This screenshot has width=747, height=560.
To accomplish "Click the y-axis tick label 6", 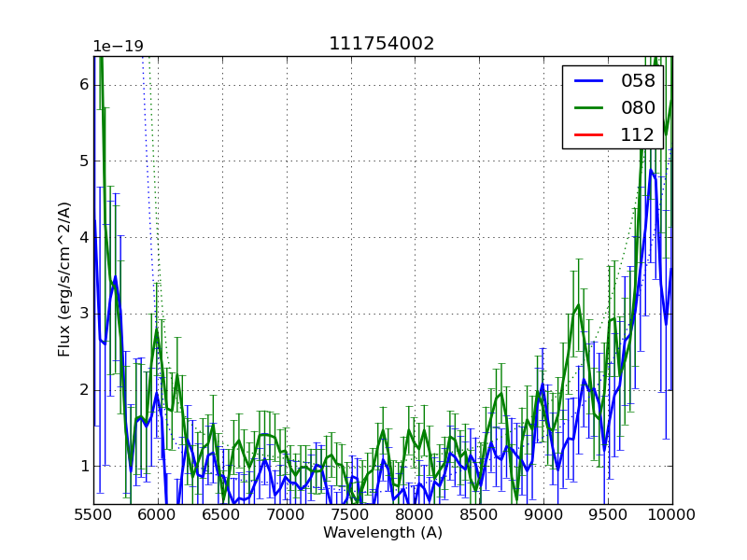I will [83, 85].
